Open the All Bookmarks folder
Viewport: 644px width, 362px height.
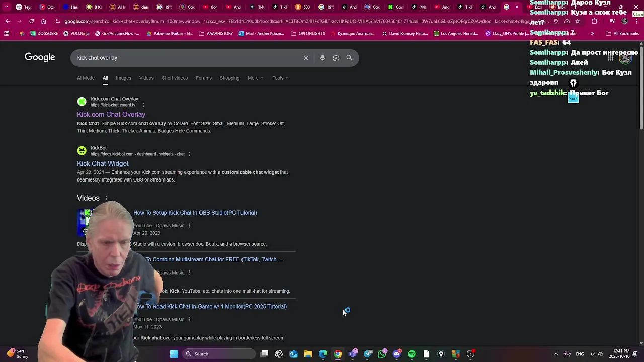(622, 34)
